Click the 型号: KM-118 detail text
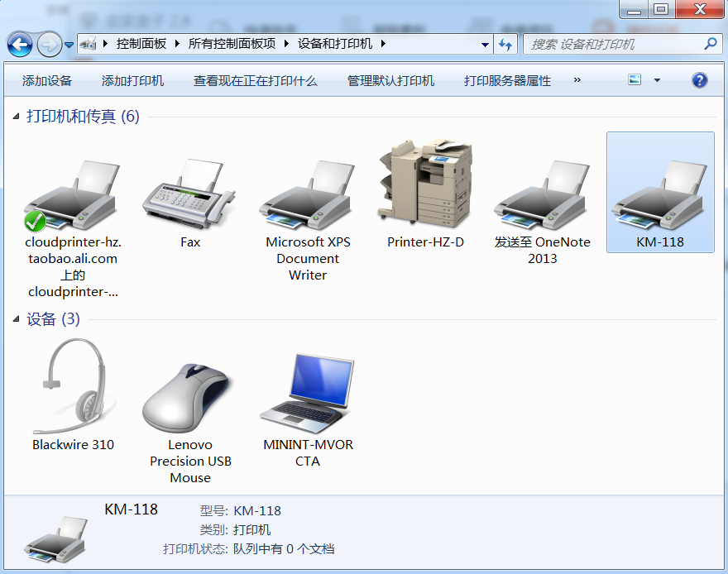Viewport: 728px width, 574px height. point(240,511)
